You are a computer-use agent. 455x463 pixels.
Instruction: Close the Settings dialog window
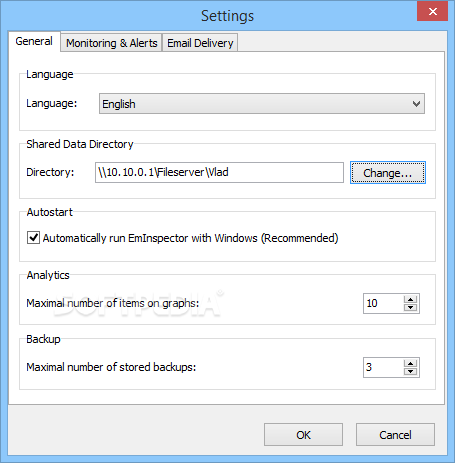432,11
